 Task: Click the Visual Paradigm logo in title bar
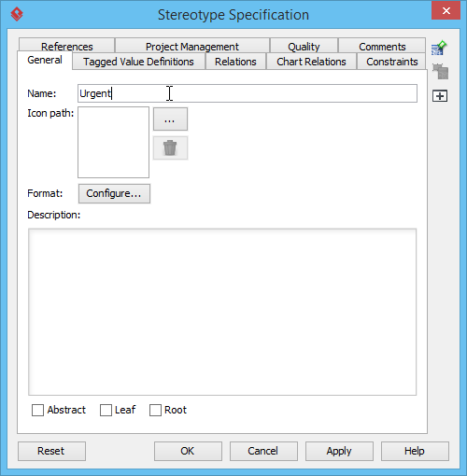point(17,14)
